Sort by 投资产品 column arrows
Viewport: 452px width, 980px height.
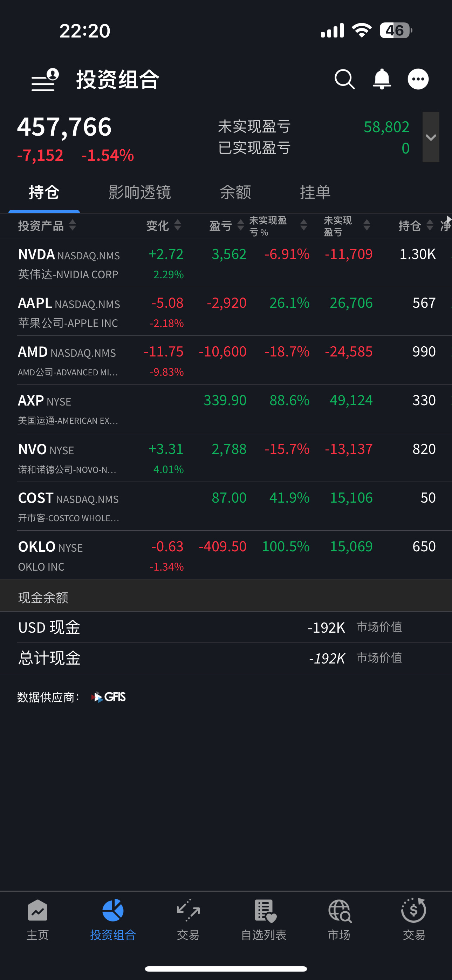pos(72,225)
